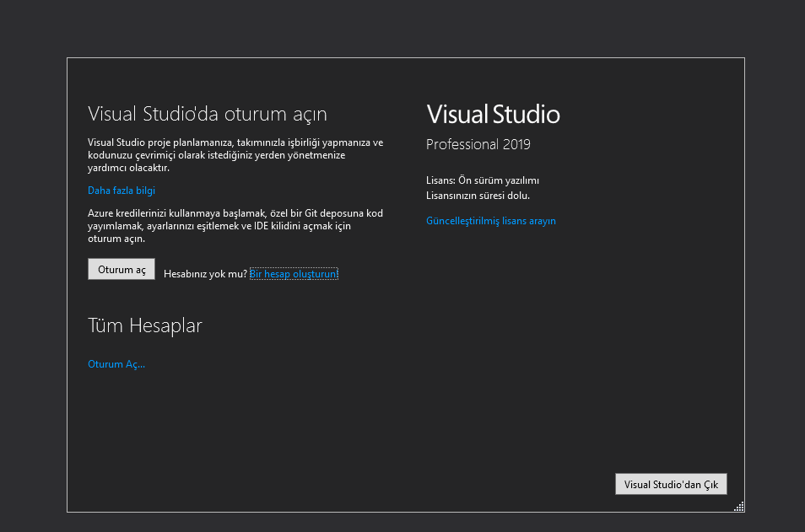Click the 'Hesabınız yok mu?' label
This screenshot has width=805, height=532.
[x=205, y=274]
